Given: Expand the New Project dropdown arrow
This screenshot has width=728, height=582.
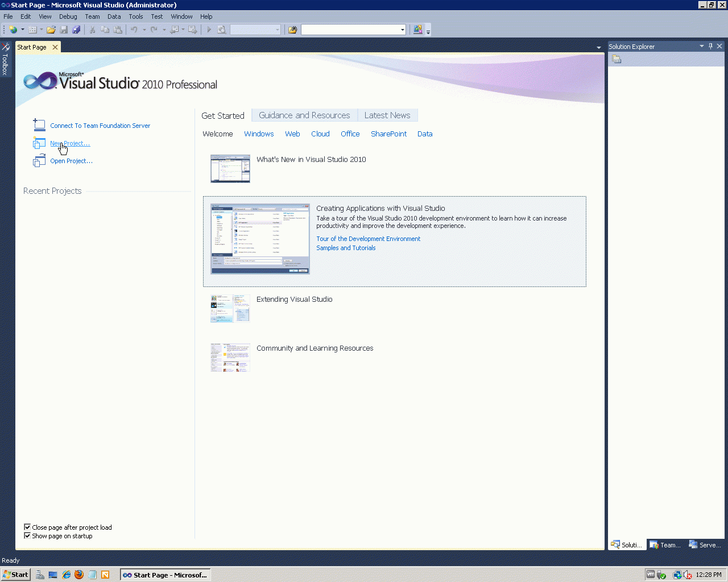Looking at the screenshot, I should tap(23, 30).
